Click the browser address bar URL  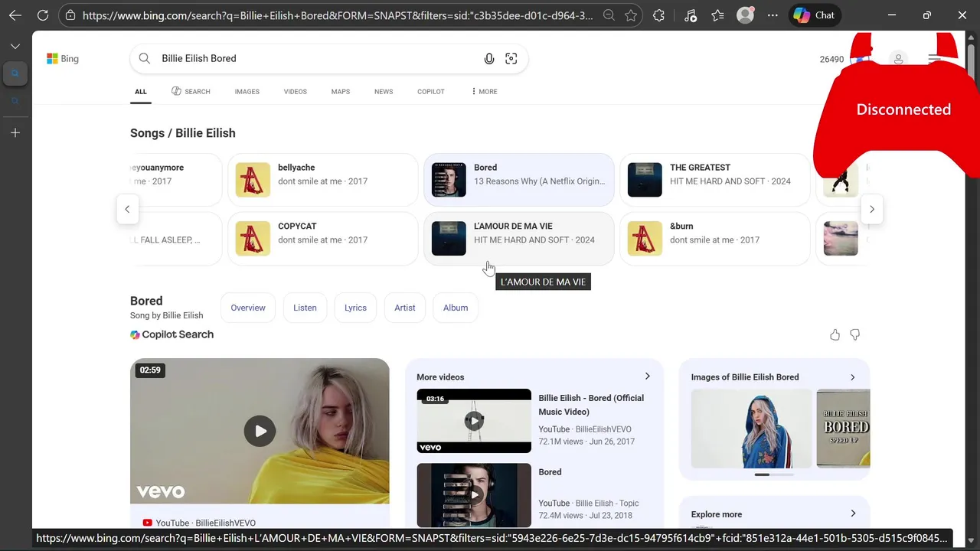[x=337, y=15]
